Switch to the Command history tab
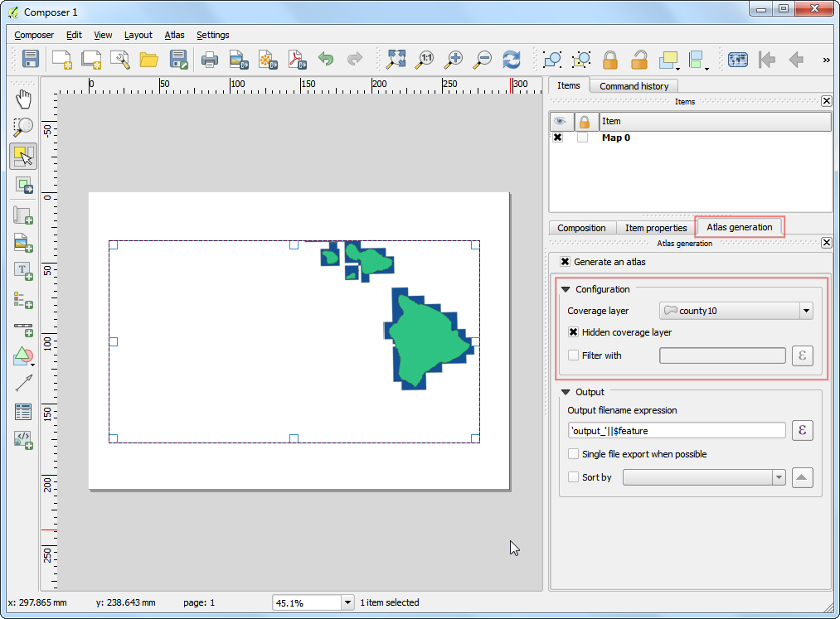This screenshot has width=840, height=619. [634, 86]
